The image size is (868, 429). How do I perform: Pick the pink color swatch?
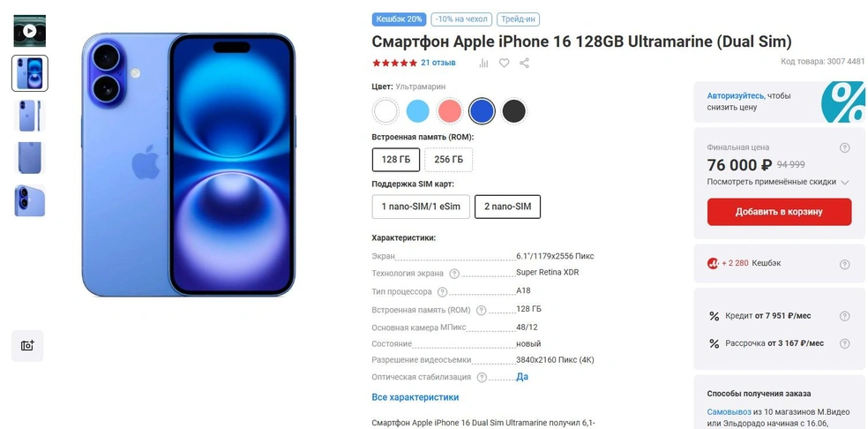pyautogui.click(x=450, y=111)
